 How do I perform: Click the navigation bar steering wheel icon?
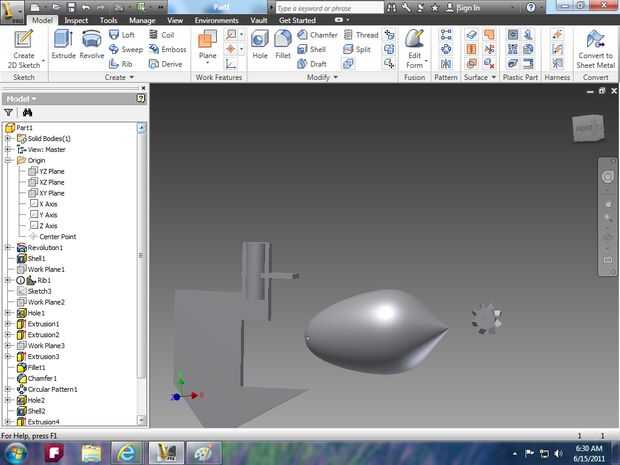608,177
